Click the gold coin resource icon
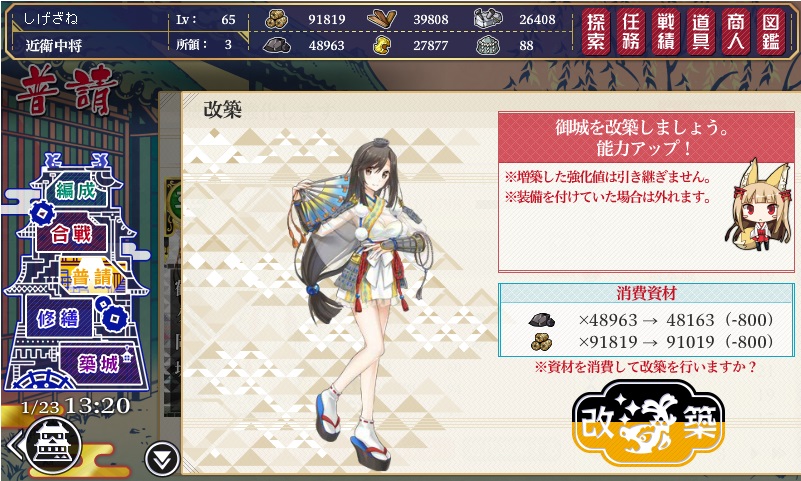Image resolution: width=801 pixels, height=481 pixels. 382,45
